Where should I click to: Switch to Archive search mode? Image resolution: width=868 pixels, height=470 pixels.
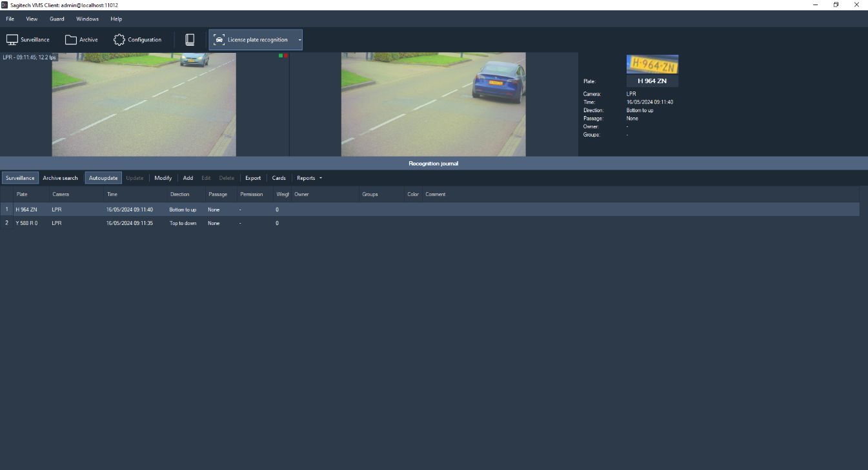[x=60, y=178]
